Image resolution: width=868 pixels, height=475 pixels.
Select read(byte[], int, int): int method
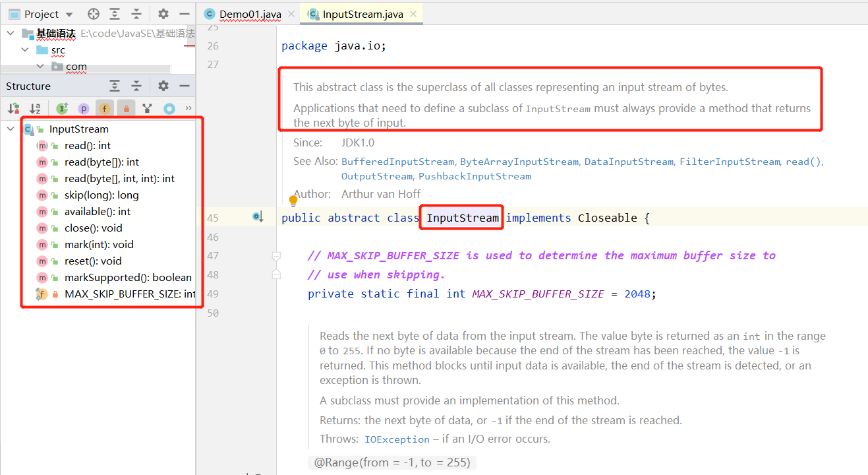coord(119,178)
